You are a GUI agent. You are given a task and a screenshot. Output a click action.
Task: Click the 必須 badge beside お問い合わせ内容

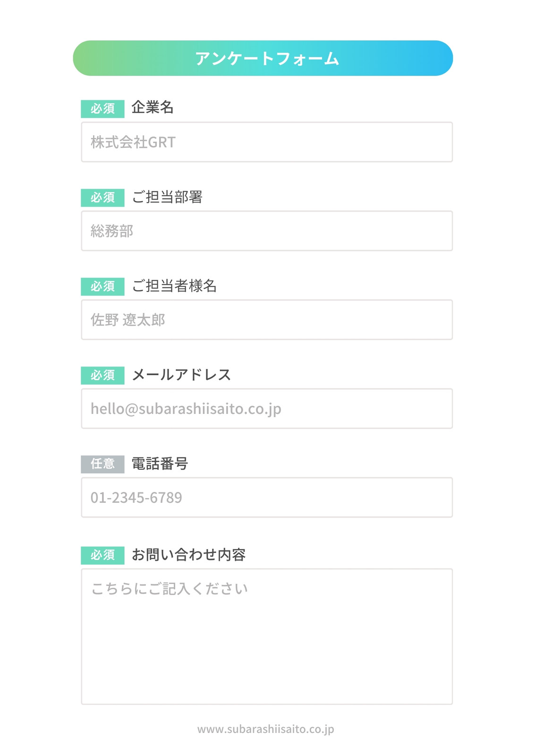pos(102,555)
